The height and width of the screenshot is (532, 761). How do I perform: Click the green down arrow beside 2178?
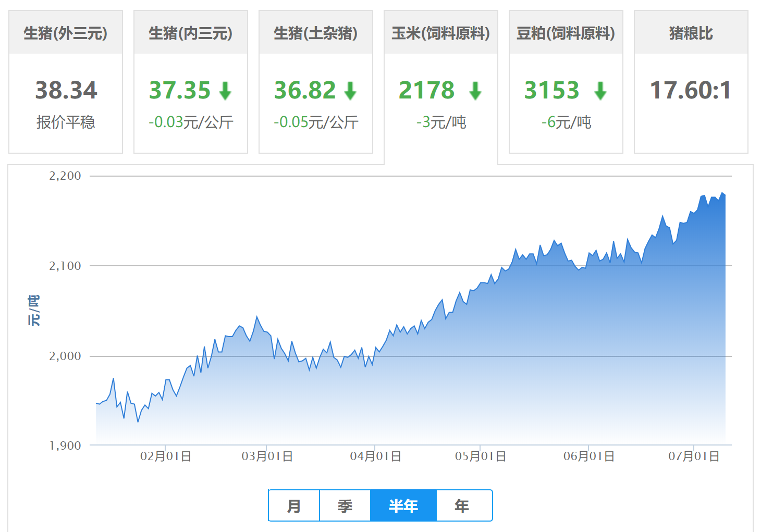click(475, 91)
